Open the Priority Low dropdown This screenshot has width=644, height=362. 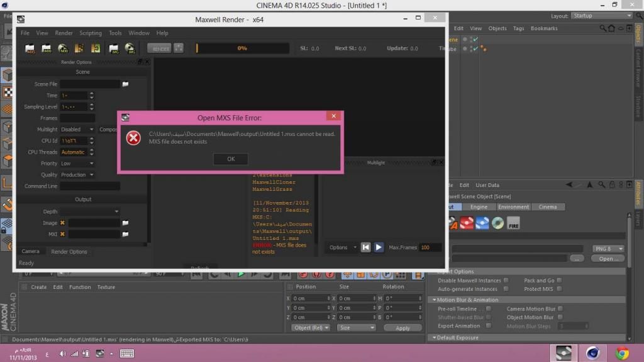(x=77, y=163)
